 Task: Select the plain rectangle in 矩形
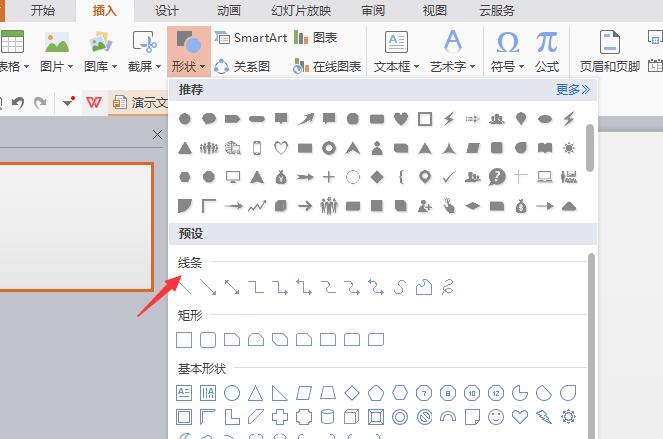(184, 340)
